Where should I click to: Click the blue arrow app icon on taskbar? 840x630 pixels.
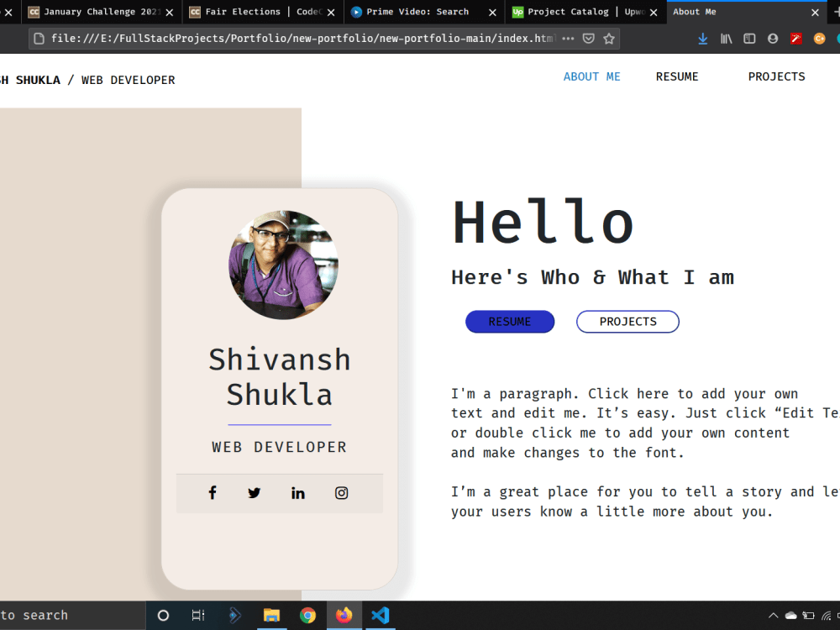coord(234,616)
